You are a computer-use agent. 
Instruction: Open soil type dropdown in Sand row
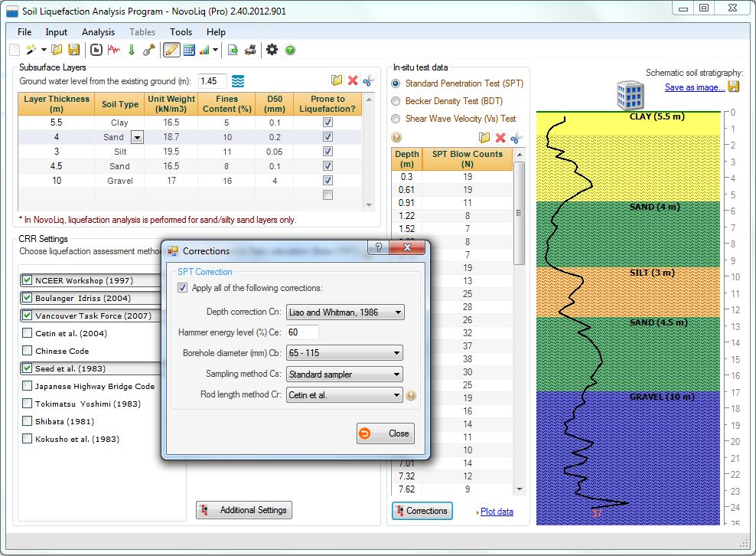point(138,138)
